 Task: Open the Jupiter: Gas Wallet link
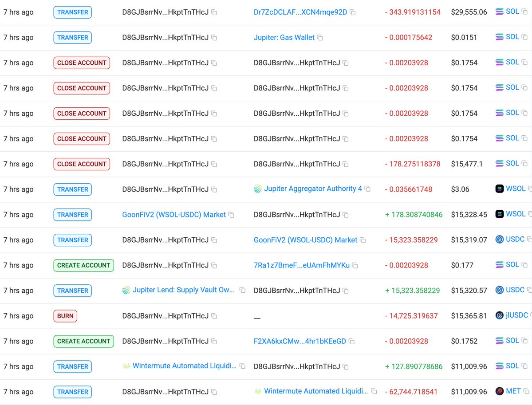coord(284,38)
